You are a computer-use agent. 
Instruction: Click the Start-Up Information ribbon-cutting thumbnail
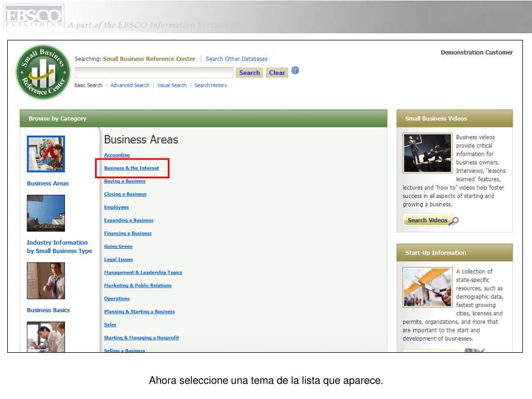(x=428, y=287)
